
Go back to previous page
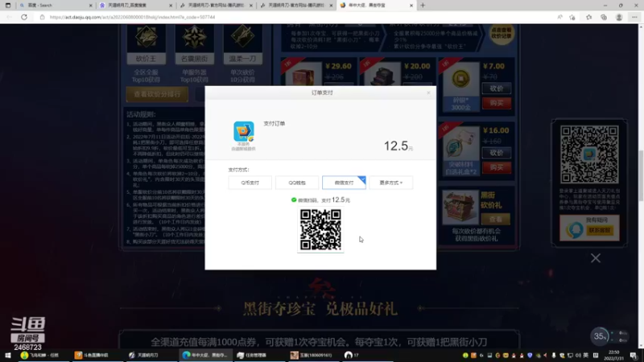pyautogui.click(x=9, y=17)
